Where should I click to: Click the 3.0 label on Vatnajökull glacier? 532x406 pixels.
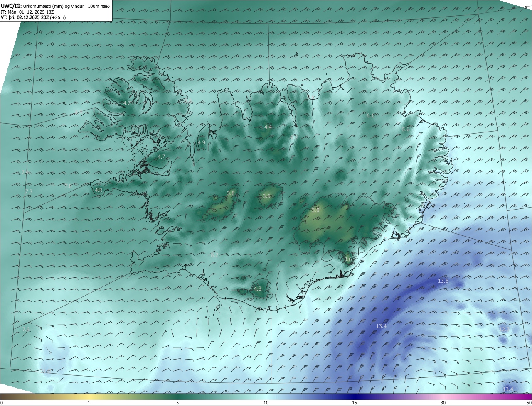315,210
